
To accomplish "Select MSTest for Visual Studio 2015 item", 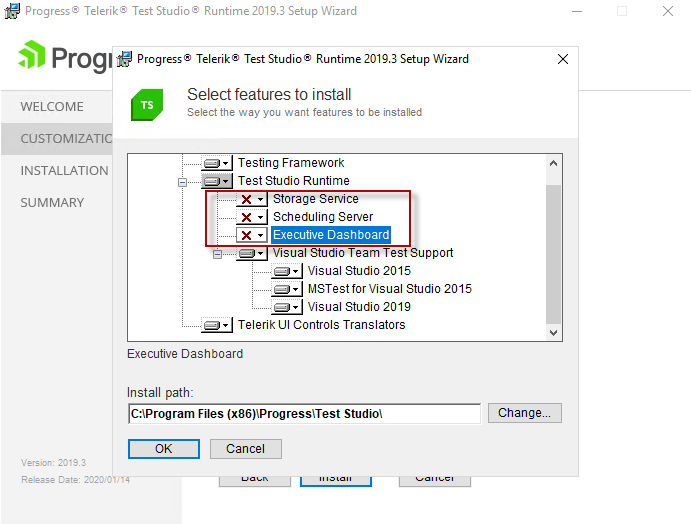I will point(390,289).
